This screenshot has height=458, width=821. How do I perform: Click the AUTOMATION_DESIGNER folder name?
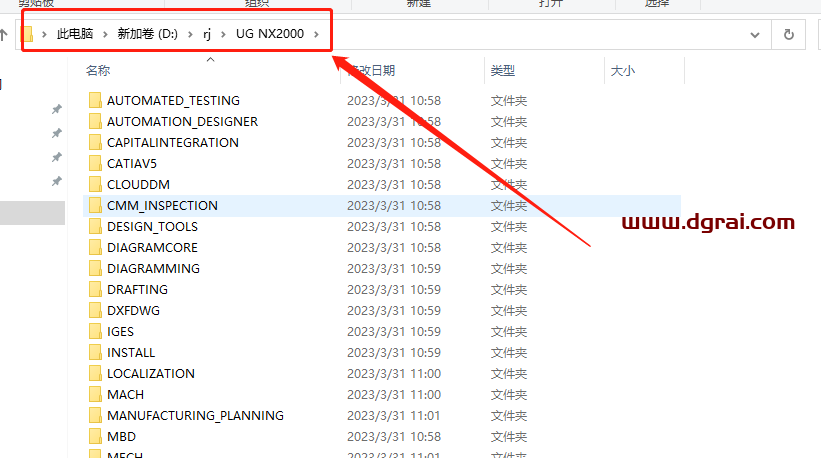click(x=182, y=121)
